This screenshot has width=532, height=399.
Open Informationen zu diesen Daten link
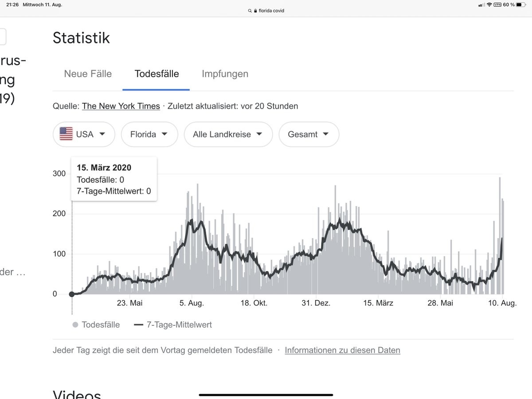tap(342, 350)
